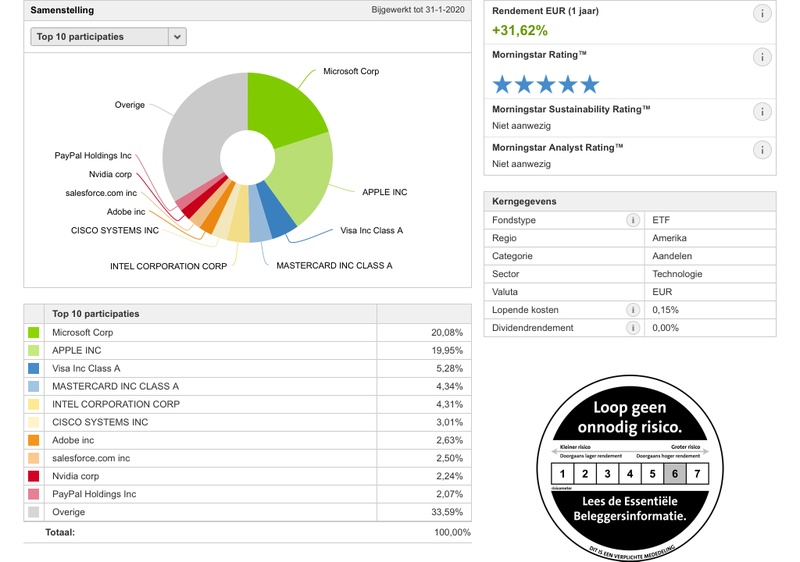Click the green Microsoft Corp color swatch
The width and height of the screenshot is (800, 562).
[x=34, y=333]
